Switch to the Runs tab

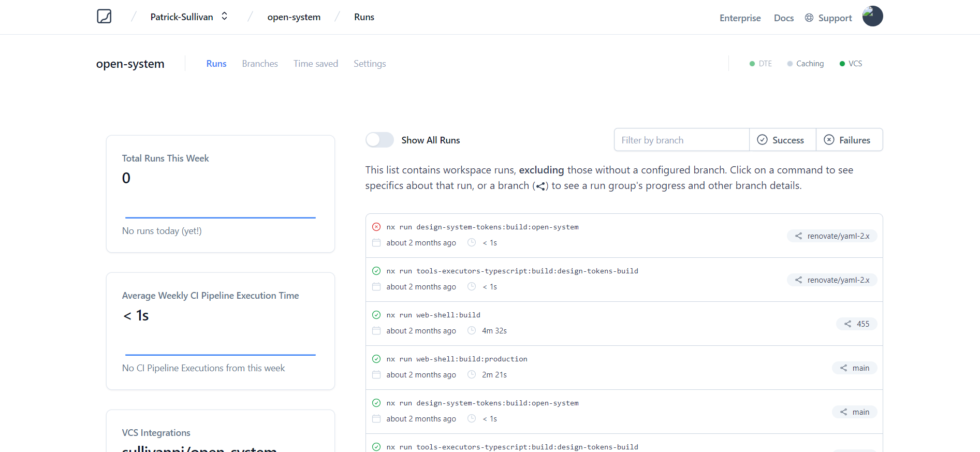tap(216, 64)
